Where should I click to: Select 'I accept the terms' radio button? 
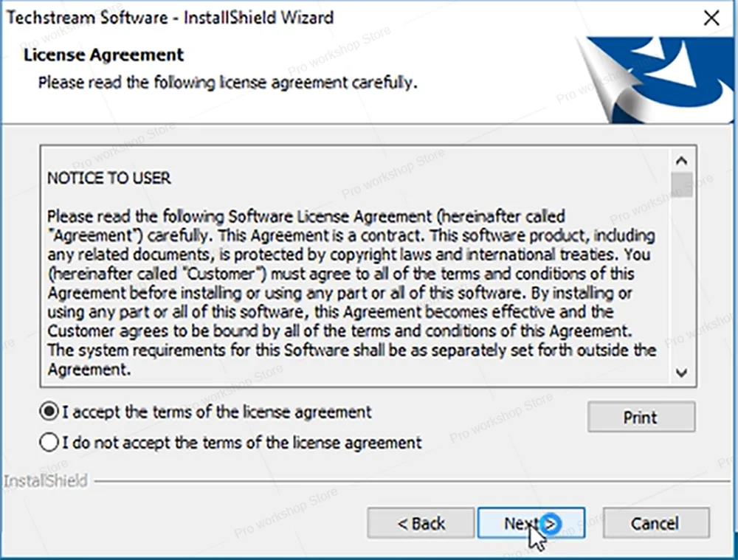49,412
